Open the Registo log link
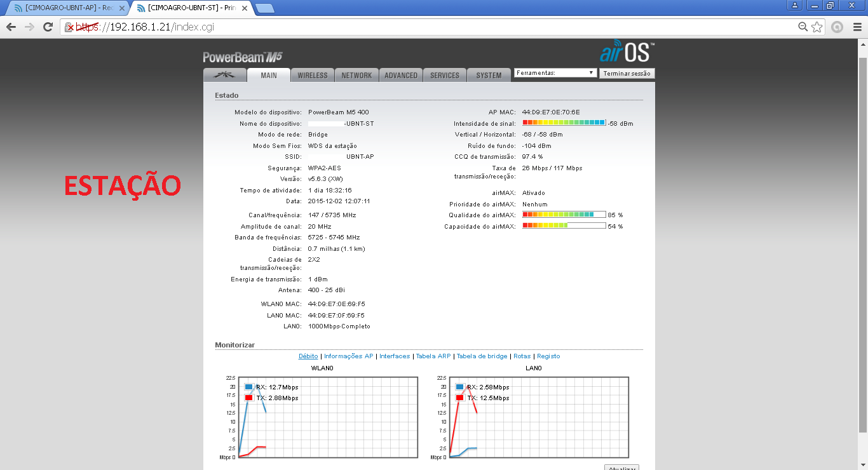This screenshot has width=868, height=470. click(x=548, y=356)
